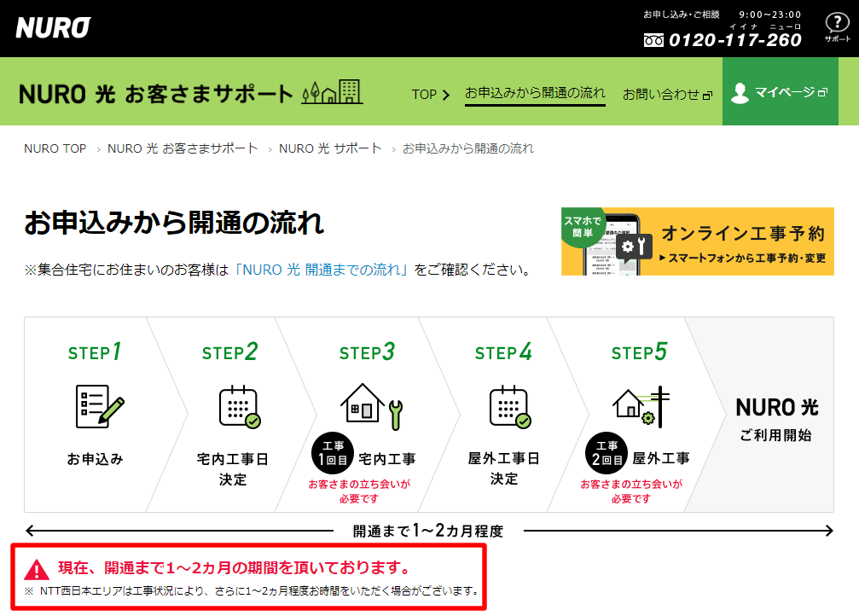This screenshot has height=616, width=859.
Task: Click the free-dial phone icon
Action: click(653, 41)
